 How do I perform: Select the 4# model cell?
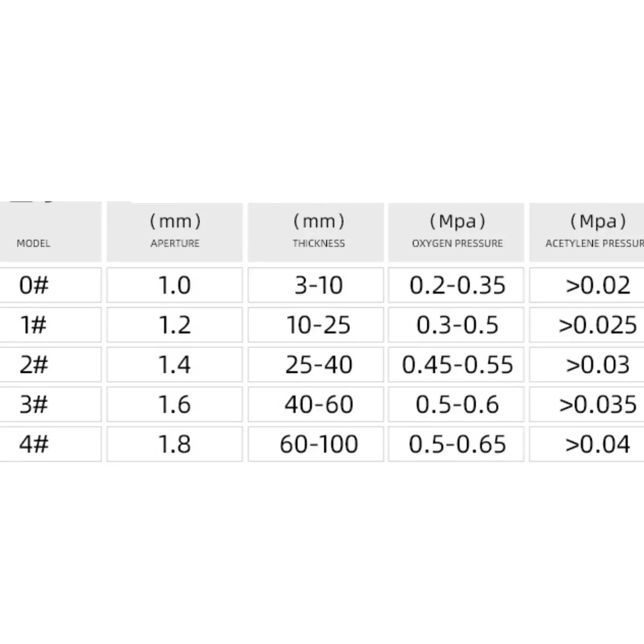(34, 444)
